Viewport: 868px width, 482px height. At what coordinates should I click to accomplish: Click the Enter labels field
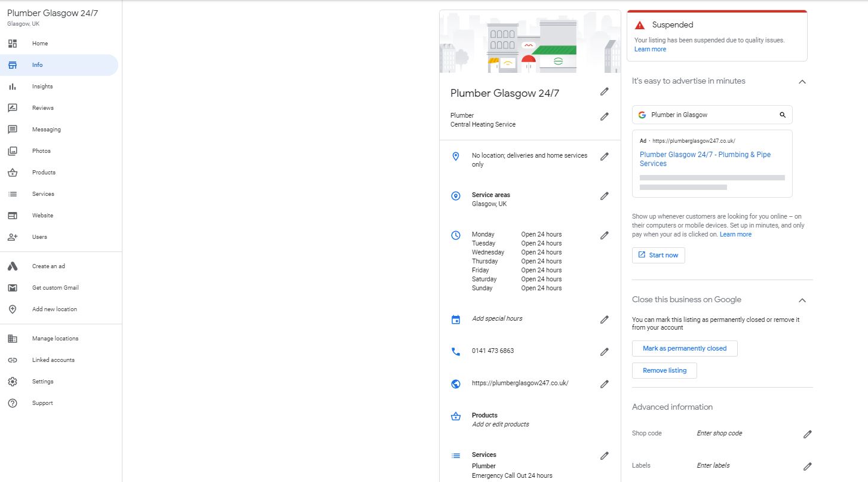713,465
